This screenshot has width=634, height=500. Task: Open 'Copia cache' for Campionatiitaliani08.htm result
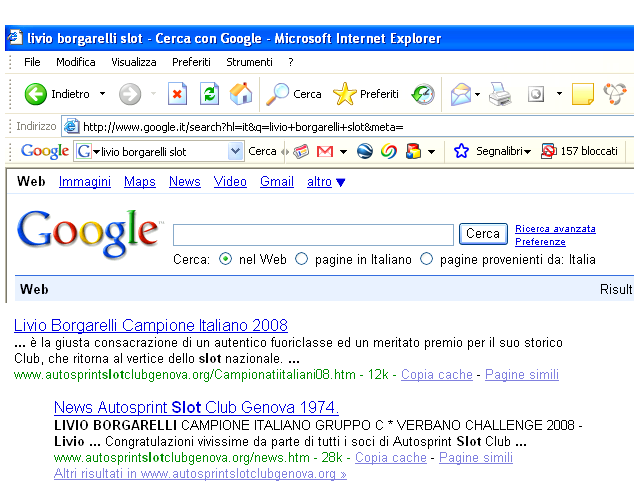(437, 375)
